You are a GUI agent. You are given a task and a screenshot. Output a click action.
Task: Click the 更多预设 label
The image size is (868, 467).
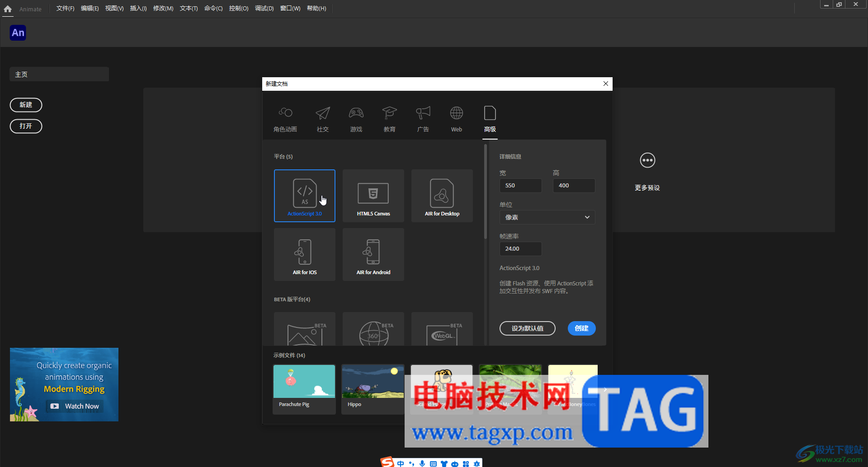647,188
